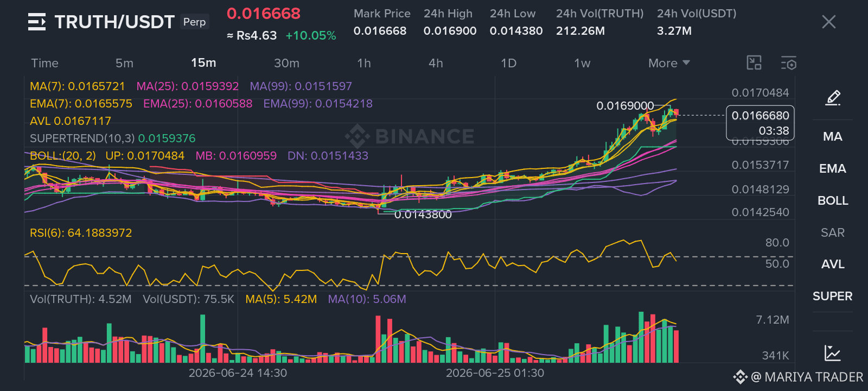
Task: Click the Mark Price value
Action: point(380,31)
